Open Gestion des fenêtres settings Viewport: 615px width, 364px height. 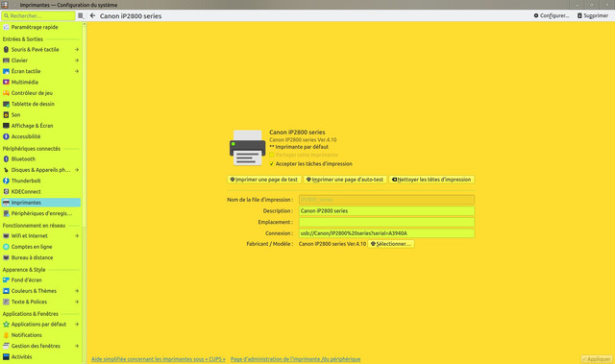pos(40,346)
